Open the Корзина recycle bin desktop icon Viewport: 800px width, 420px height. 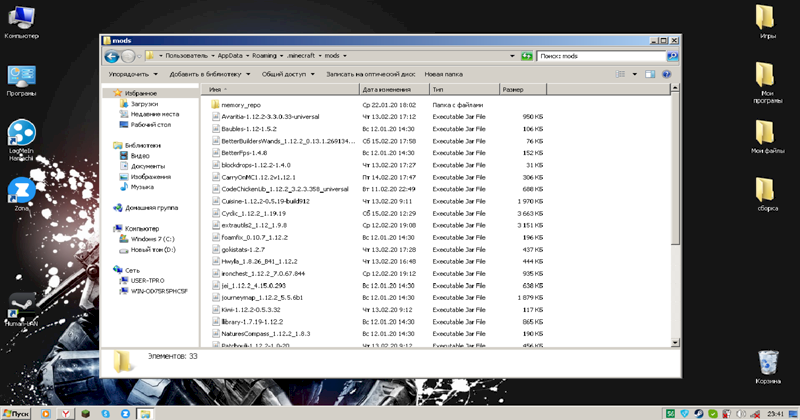(768, 365)
